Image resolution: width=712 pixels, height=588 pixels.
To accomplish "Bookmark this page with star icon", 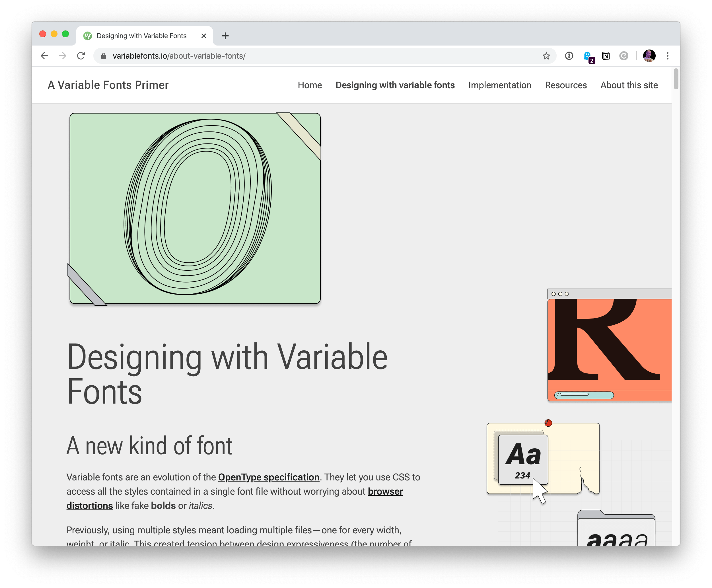I will 546,56.
